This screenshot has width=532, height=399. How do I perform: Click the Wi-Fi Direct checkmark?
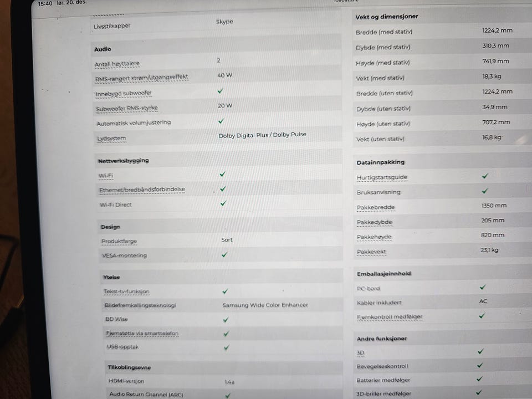click(223, 203)
